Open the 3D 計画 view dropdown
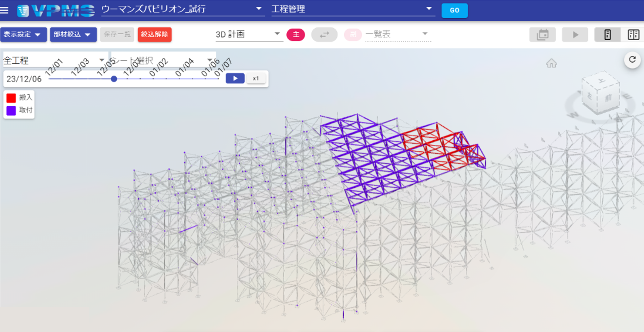644x332 pixels. 249,34
